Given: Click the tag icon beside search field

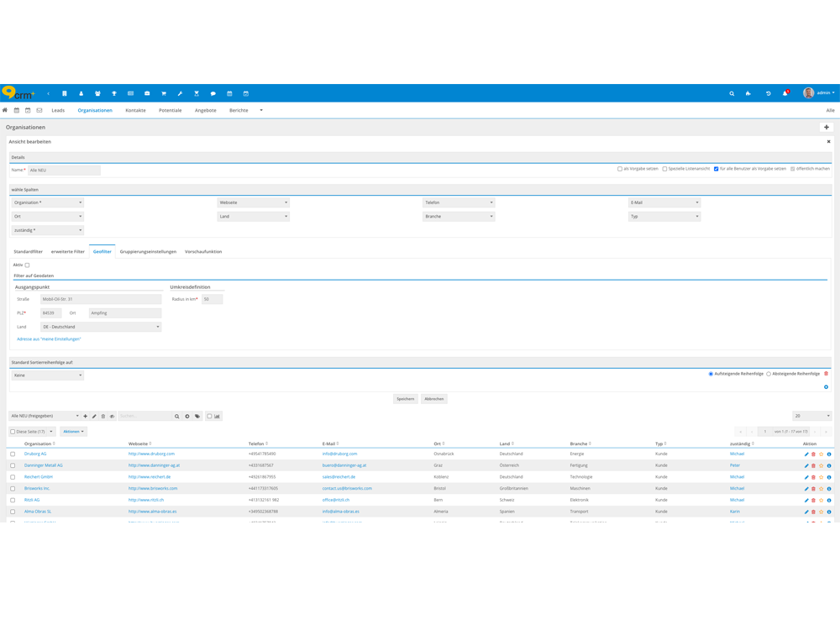Looking at the screenshot, I should (197, 416).
